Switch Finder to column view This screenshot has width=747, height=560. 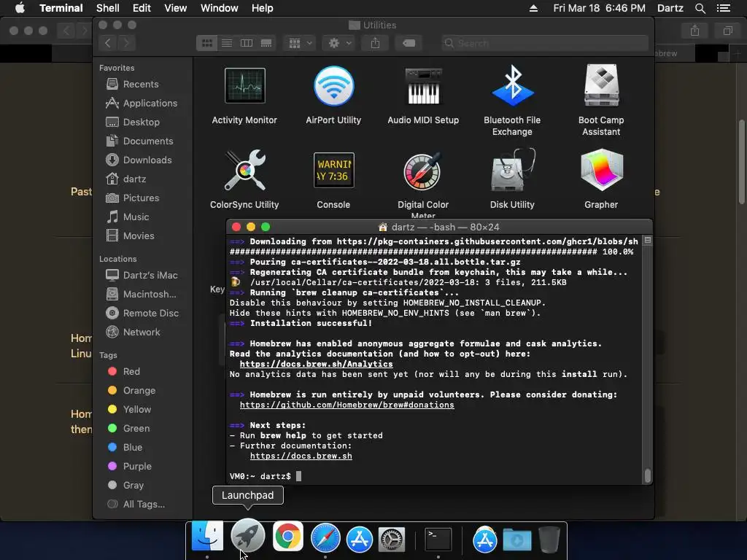pos(247,43)
